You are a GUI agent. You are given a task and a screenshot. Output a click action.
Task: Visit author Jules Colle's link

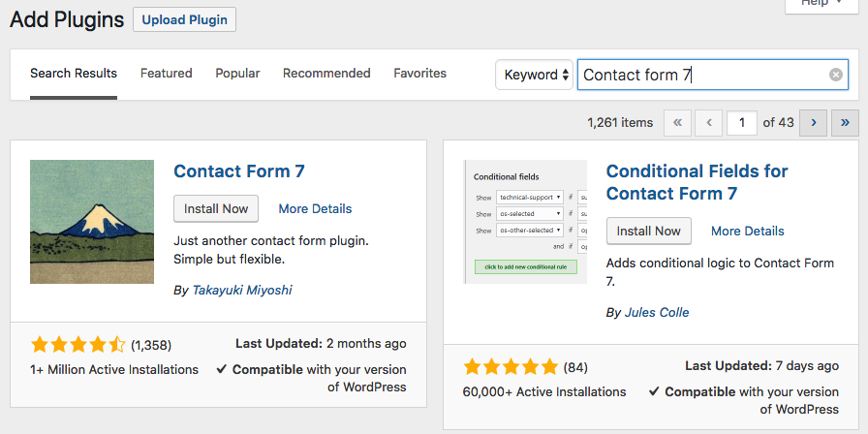click(657, 312)
